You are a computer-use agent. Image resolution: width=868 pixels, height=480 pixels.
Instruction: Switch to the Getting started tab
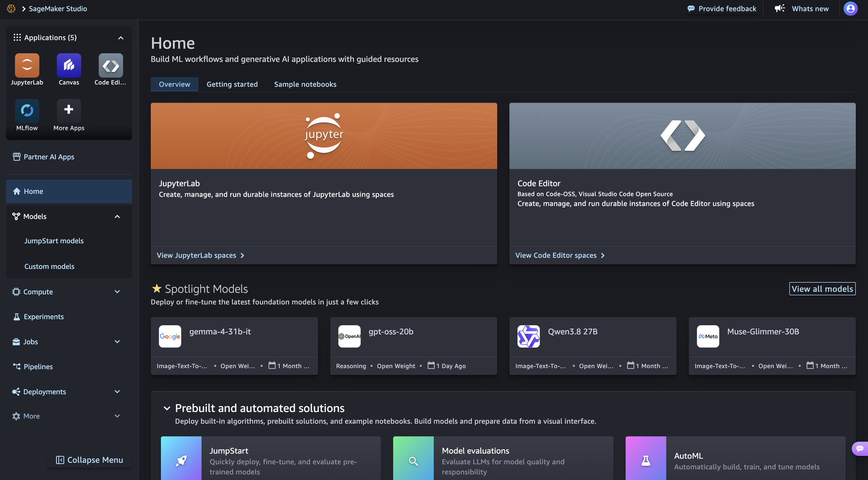[232, 84]
